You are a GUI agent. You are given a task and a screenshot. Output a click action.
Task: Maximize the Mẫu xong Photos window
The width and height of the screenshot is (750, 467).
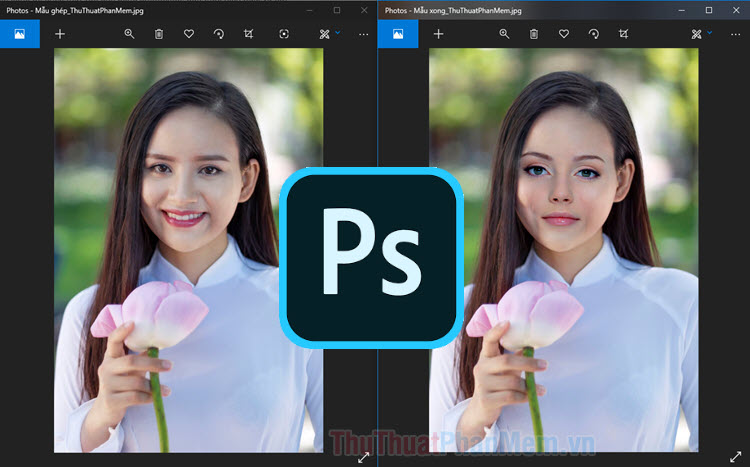click(709, 10)
